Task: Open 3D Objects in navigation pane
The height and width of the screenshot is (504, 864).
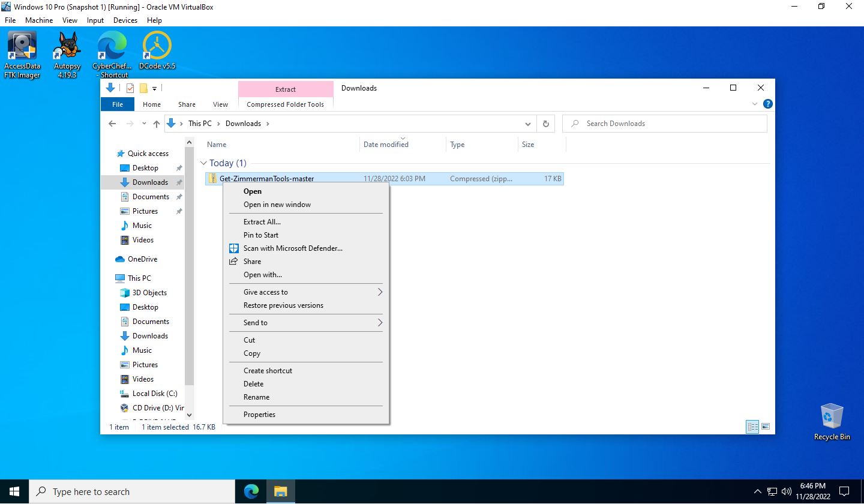Action: coord(149,293)
